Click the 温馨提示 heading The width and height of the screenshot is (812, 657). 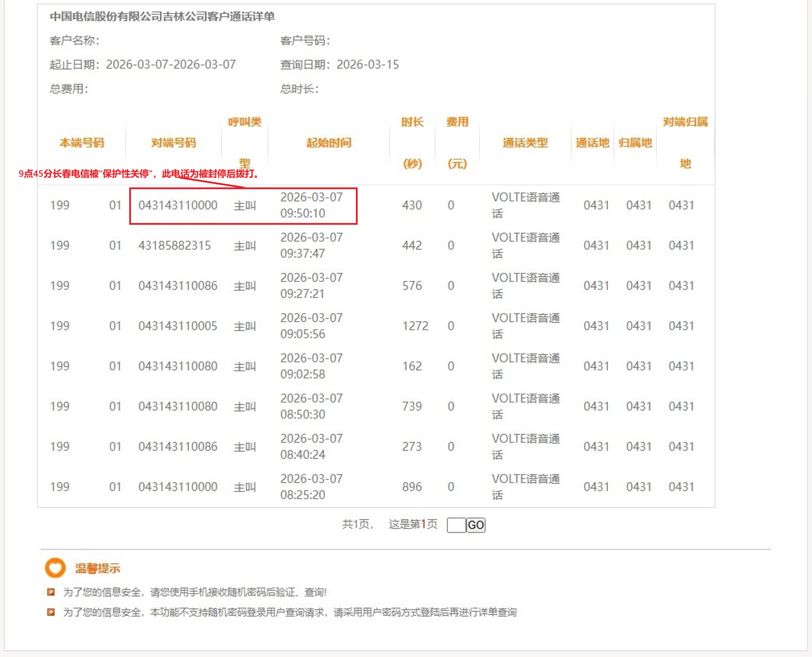pyautogui.click(x=97, y=568)
